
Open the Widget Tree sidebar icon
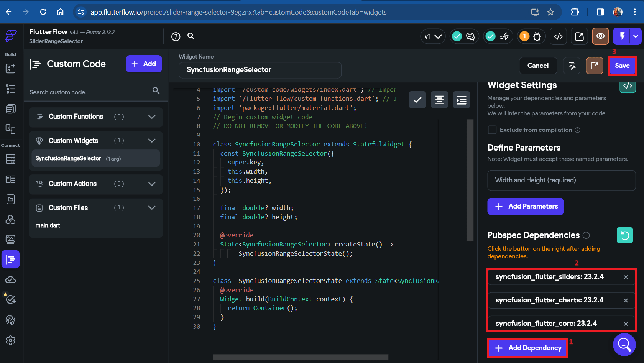(11, 89)
